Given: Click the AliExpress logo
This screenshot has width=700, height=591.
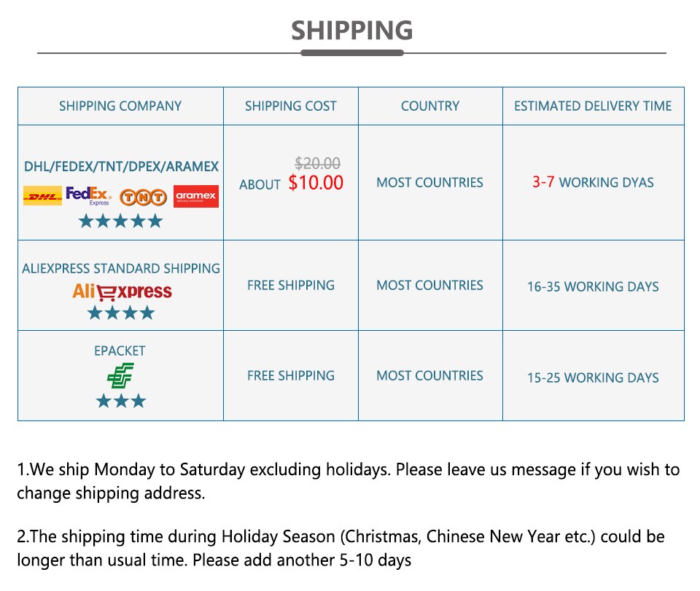Looking at the screenshot, I should click(x=122, y=291).
